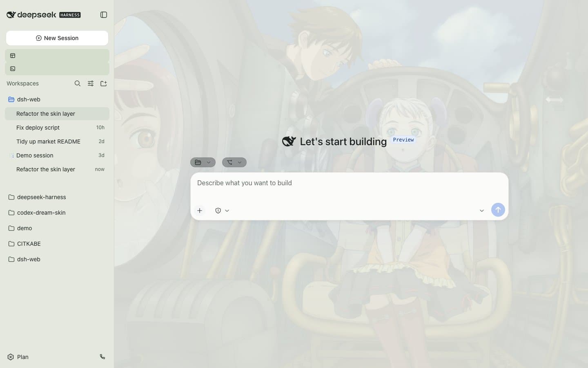
Task: Click the Let's start building heading
Action: pyautogui.click(x=343, y=141)
